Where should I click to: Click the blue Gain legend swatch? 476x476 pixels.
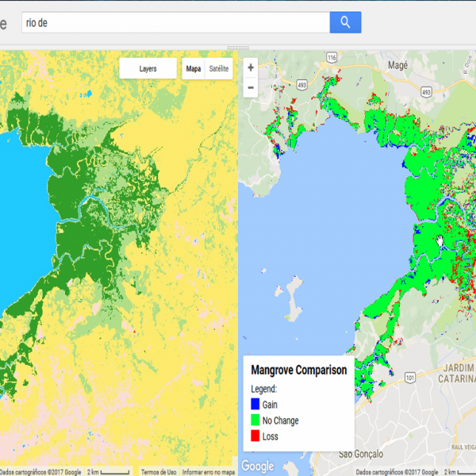click(x=255, y=405)
